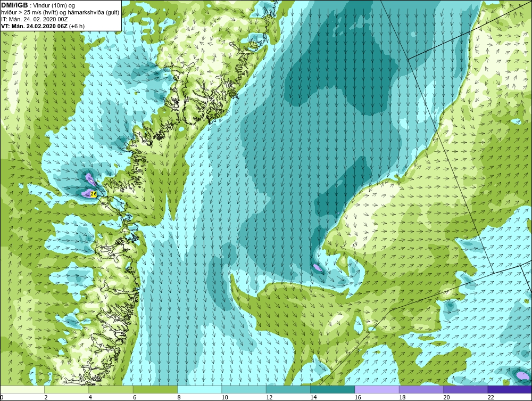Click the 10–12 m/s light teal legend swatch

[244, 389]
